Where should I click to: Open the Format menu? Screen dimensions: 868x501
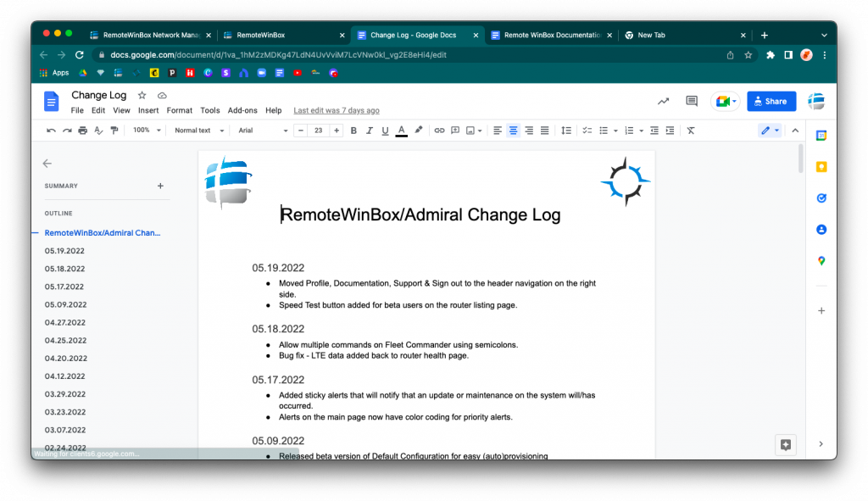(x=180, y=110)
